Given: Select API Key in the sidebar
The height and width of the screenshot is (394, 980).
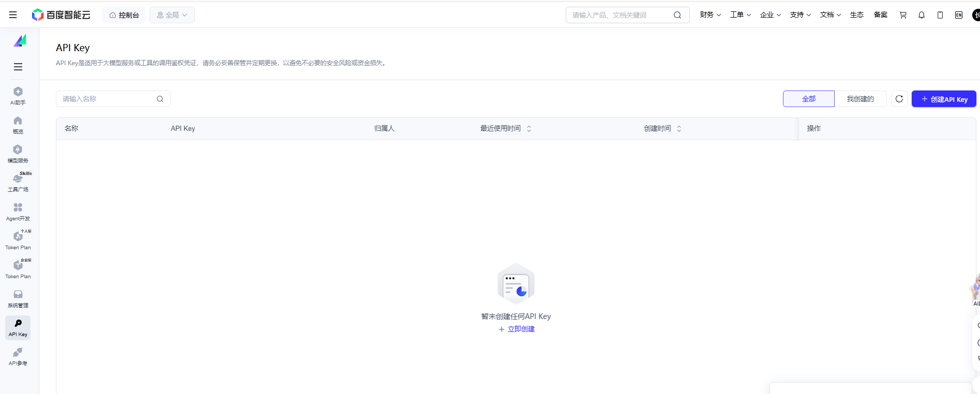Looking at the screenshot, I should point(18,328).
